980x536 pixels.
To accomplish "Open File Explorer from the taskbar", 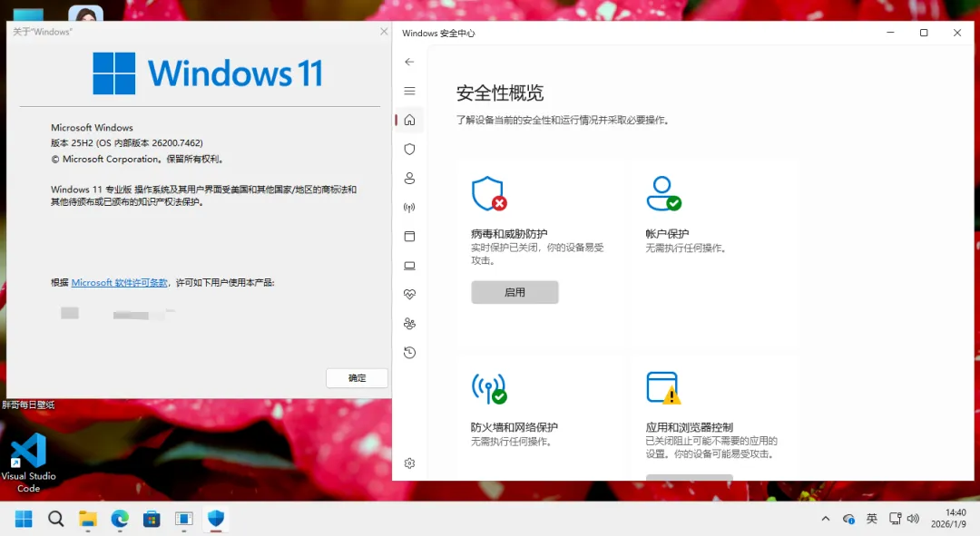I will click(x=87, y=519).
